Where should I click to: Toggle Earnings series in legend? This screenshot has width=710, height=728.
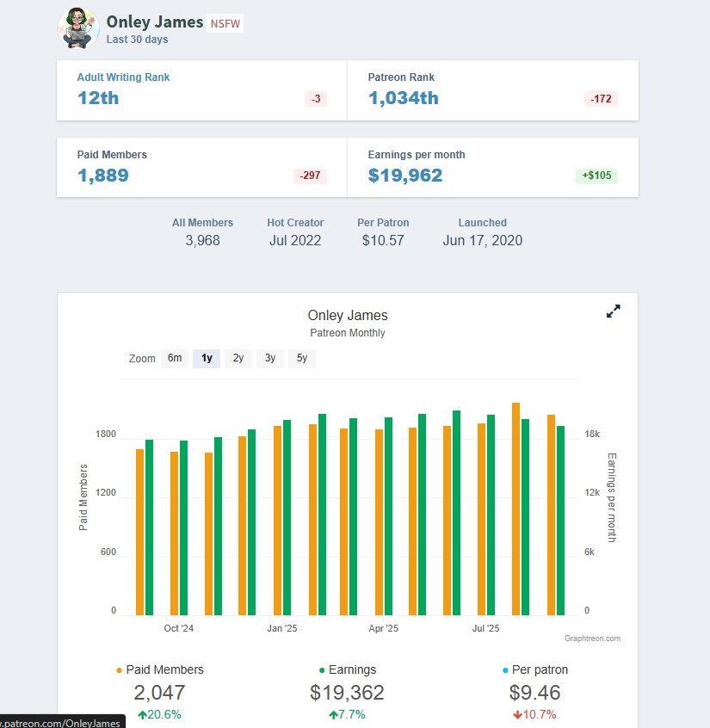[348, 669]
